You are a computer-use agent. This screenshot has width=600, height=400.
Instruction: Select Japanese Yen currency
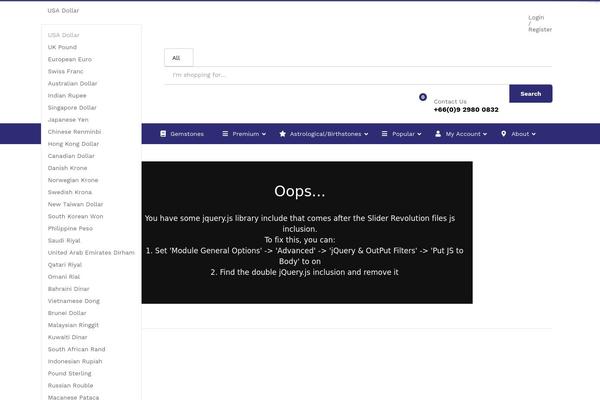coord(68,120)
